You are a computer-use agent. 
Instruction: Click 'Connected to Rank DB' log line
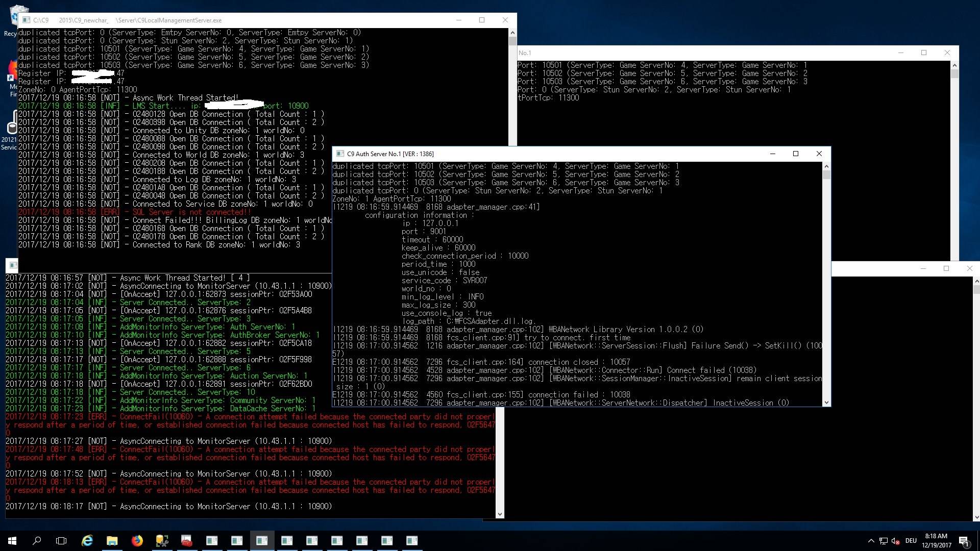click(159, 245)
